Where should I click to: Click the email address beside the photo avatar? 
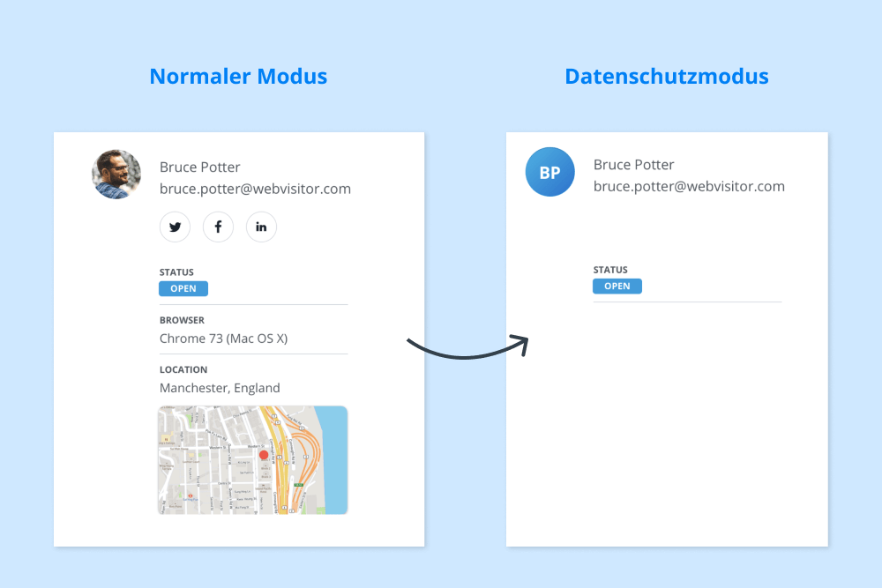(255, 189)
